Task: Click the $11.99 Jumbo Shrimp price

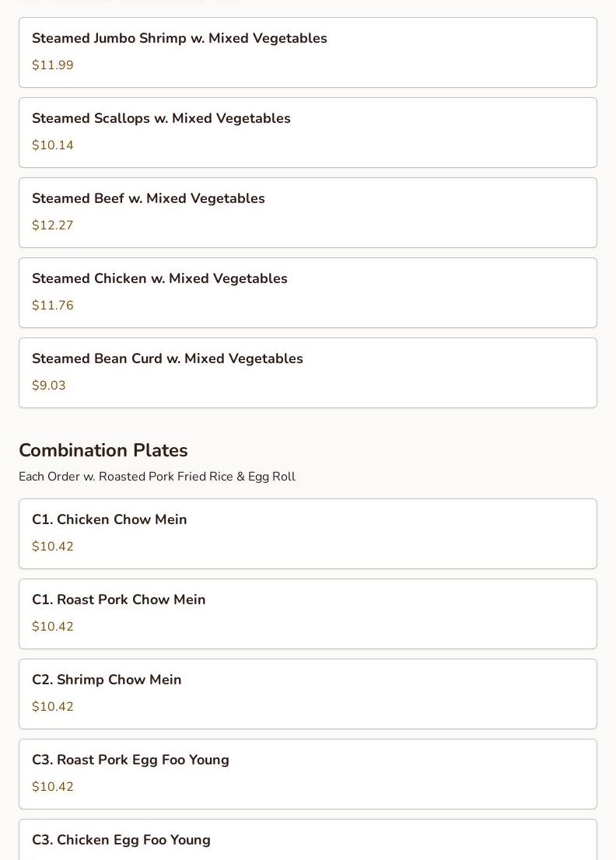Action: (53, 65)
